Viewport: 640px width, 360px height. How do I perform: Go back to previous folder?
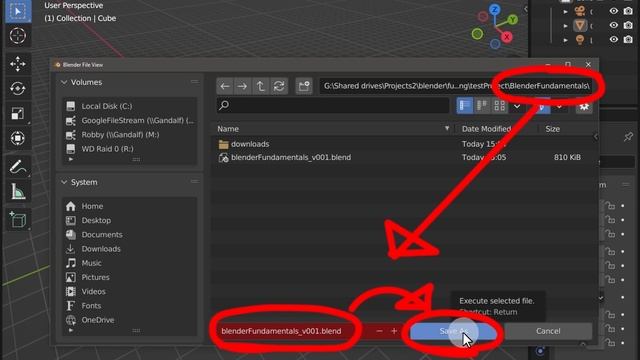[x=225, y=86]
